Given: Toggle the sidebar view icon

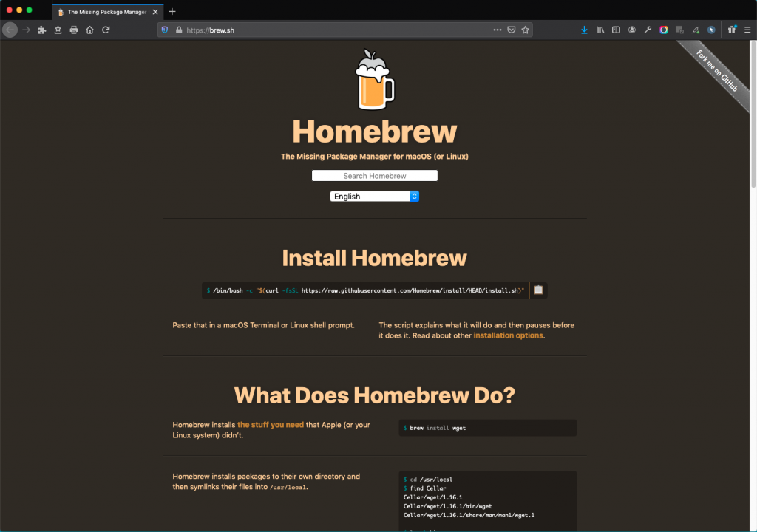Looking at the screenshot, I should [616, 30].
